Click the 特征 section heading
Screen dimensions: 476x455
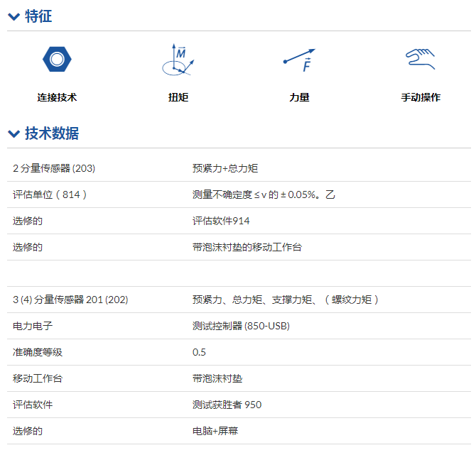click(38, 17)
